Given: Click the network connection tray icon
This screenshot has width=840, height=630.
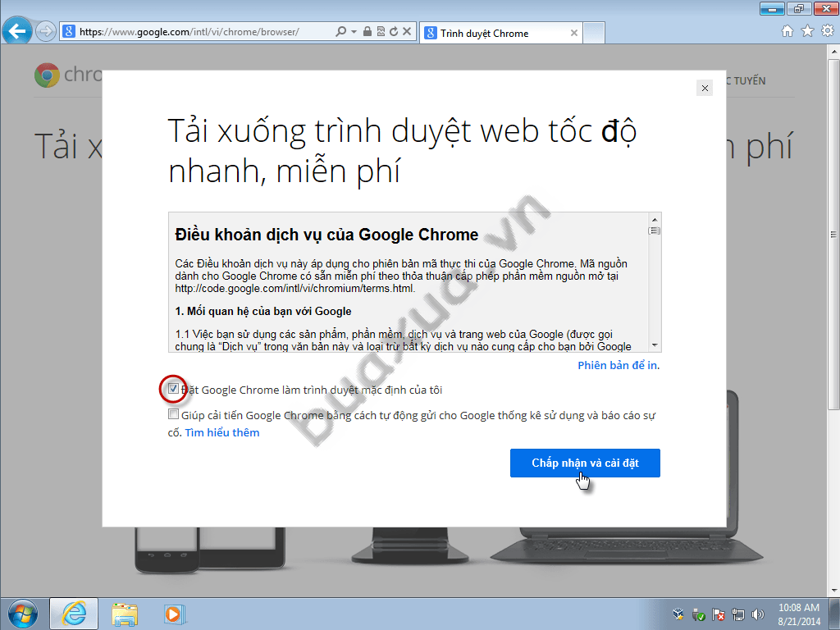Looking at the screenshot, I should pos(737,614).
